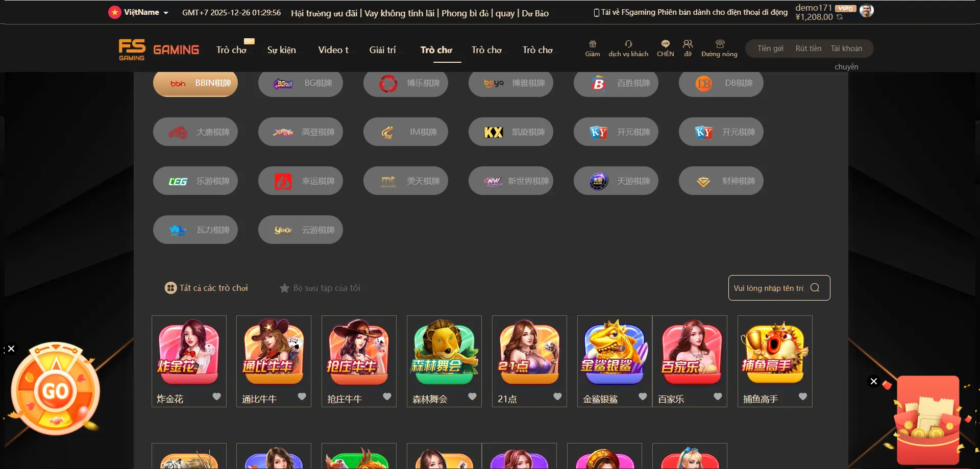Close the lucky wheel popup
980x469 pixels.
click(x=11, y=349)
